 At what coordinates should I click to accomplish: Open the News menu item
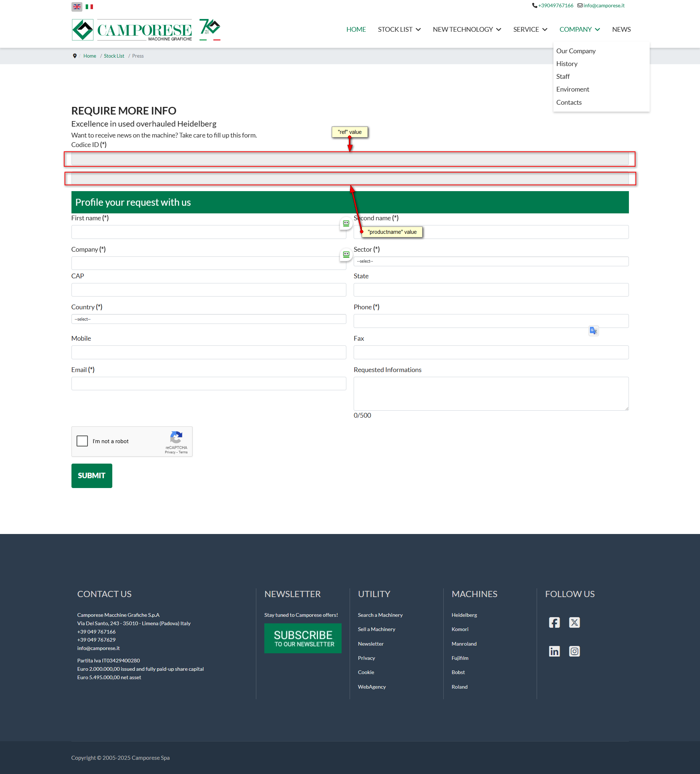tap(621, 30)
